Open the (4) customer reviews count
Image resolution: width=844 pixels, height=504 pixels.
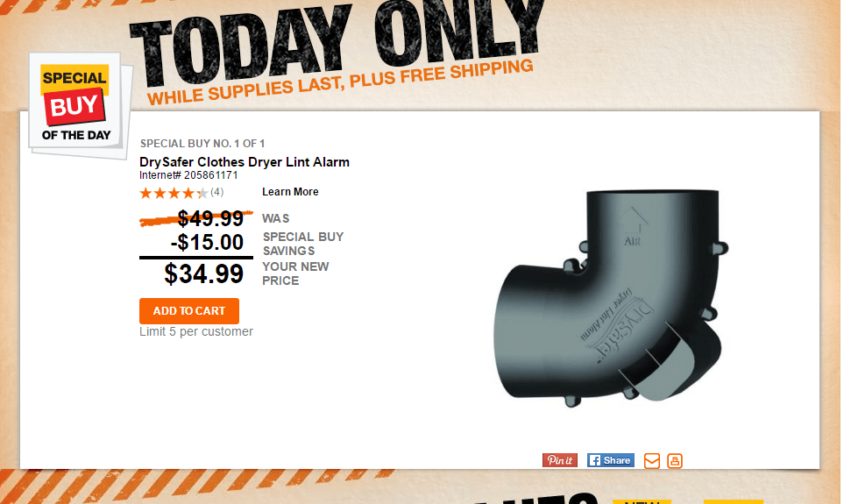[217, 192]
